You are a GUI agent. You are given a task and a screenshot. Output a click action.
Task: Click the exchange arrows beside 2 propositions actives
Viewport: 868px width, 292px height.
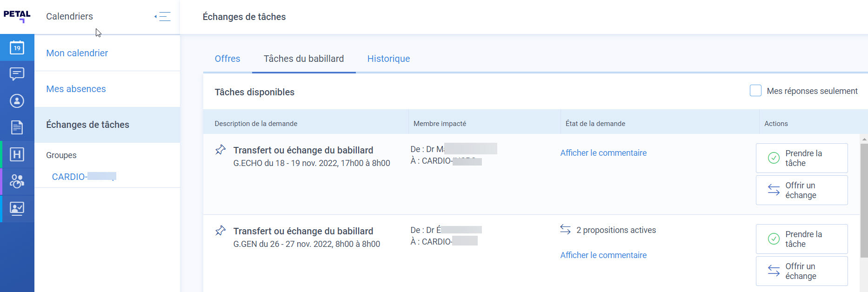(x=565, y=230)
